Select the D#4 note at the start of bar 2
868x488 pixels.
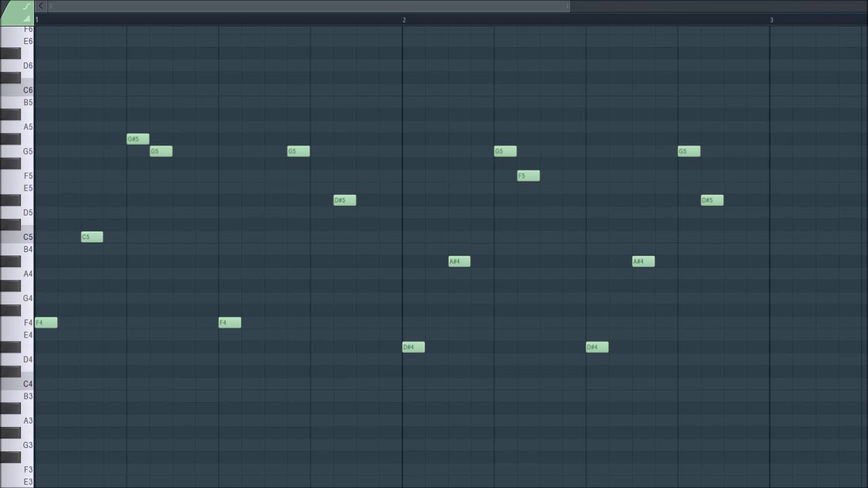414,347
